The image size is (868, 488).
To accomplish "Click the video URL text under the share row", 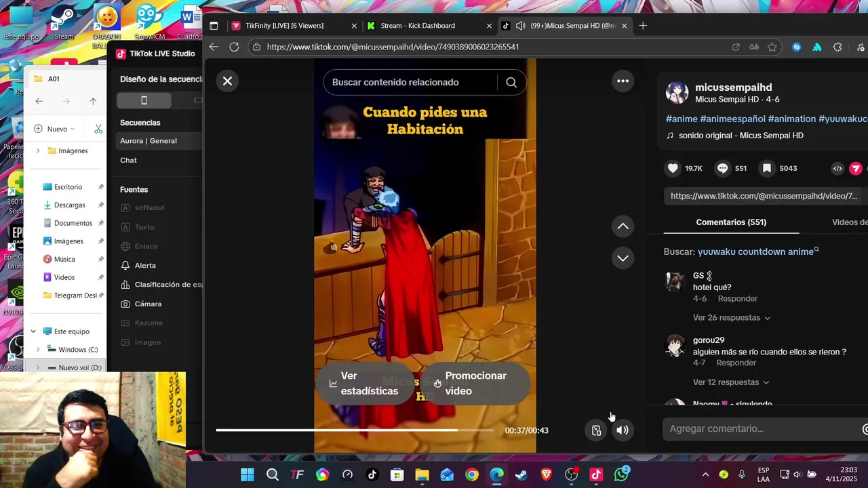I will (764, 196).
